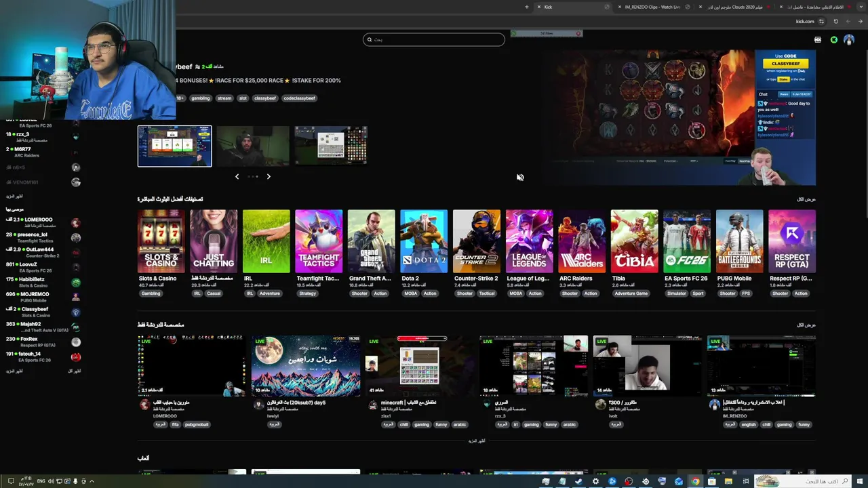Open the volume icon in system tray
The height and width of the screenshot is (488, 868).
[x=51, y=481]
